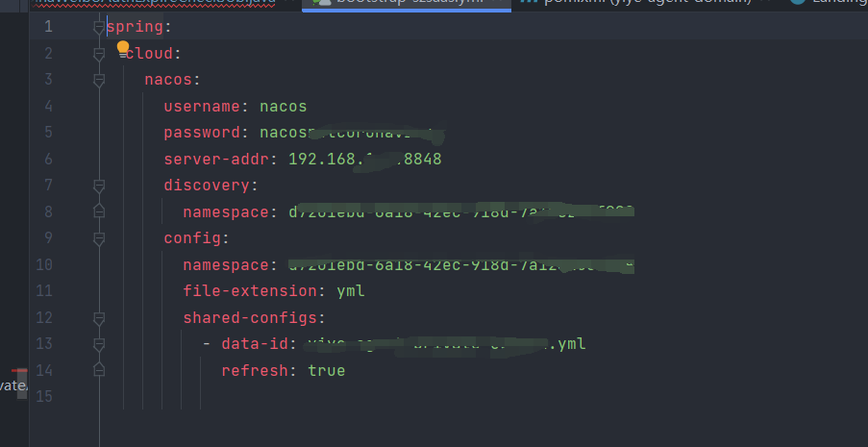The width and height of the screenshot is (868, 447).
Task: Click line number 1 in gutter
Action: click(x=48, y=27)
